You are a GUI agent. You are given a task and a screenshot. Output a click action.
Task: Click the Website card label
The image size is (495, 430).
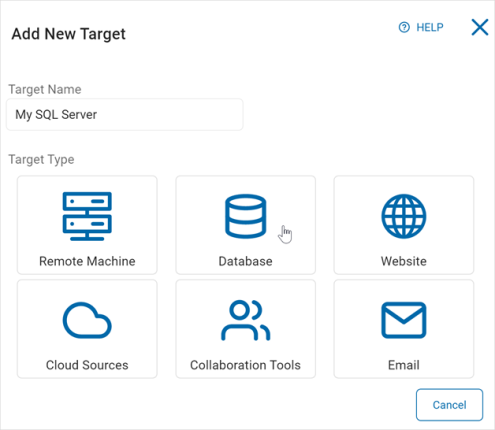(x=404, y=261)
